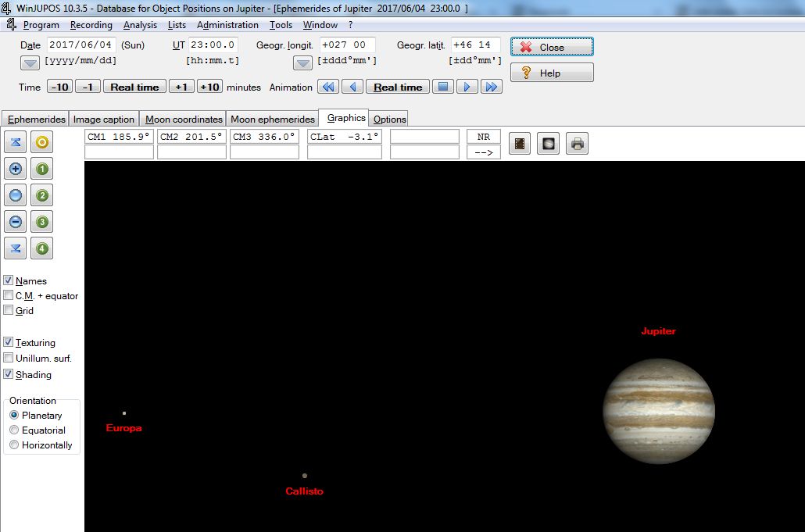This screenshot has height=532, width=805.
Task: Click the Close button
Action: point(552,47)
